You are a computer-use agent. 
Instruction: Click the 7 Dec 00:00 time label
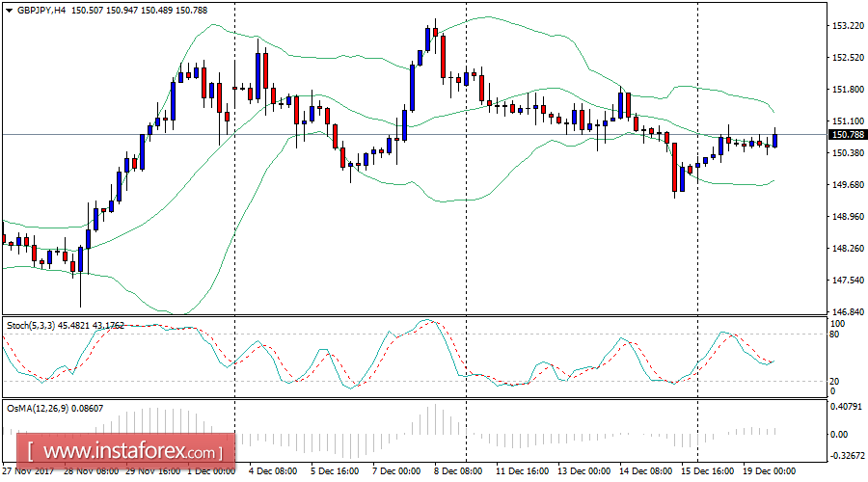pos(396,471)
